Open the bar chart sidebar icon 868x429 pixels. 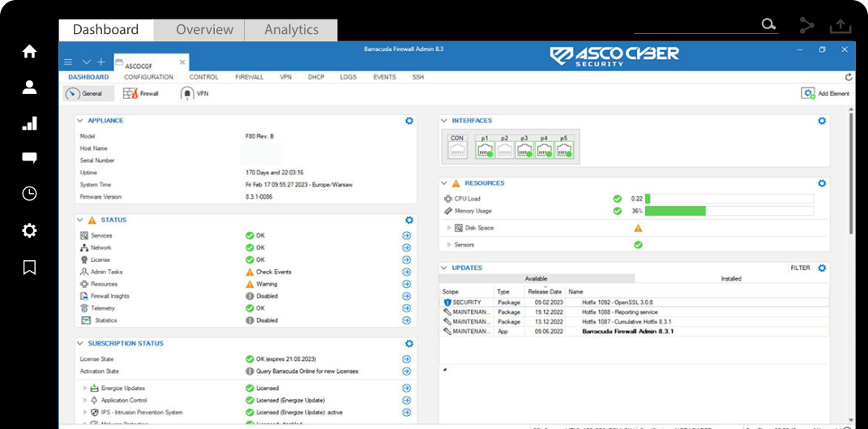(x=29, y=123)
